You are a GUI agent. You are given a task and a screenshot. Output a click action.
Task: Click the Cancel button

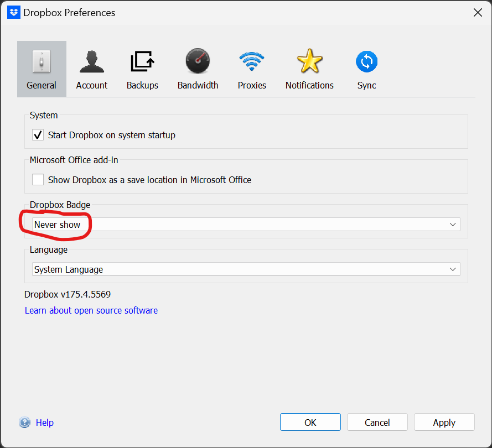coord(377,423)
